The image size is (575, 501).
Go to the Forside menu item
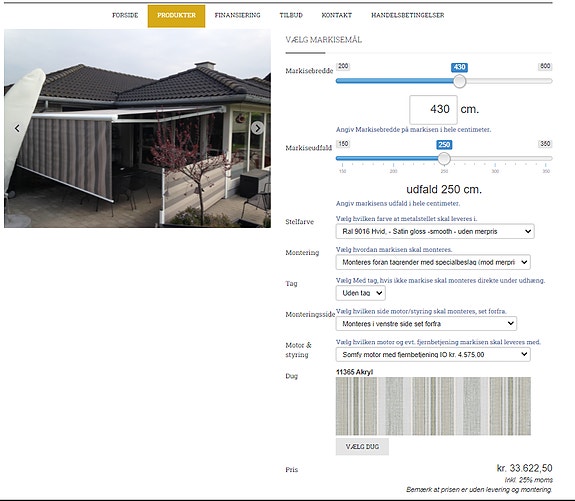click(x=125, y=15)
